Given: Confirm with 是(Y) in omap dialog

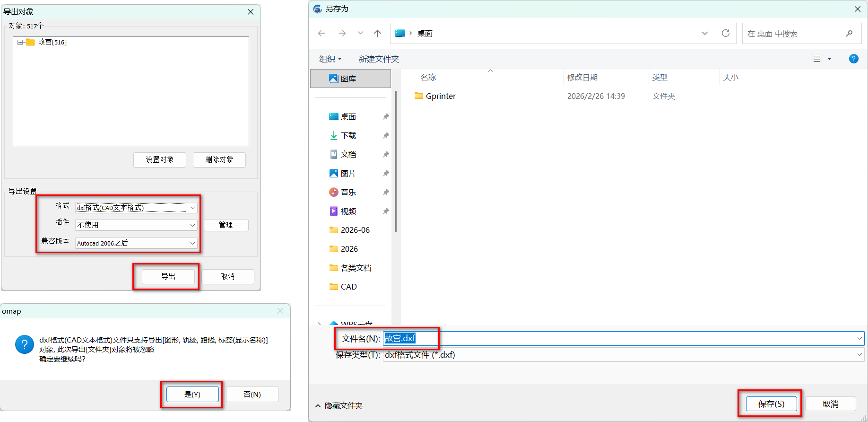Looking at the screenshot, I should (192, 395).
